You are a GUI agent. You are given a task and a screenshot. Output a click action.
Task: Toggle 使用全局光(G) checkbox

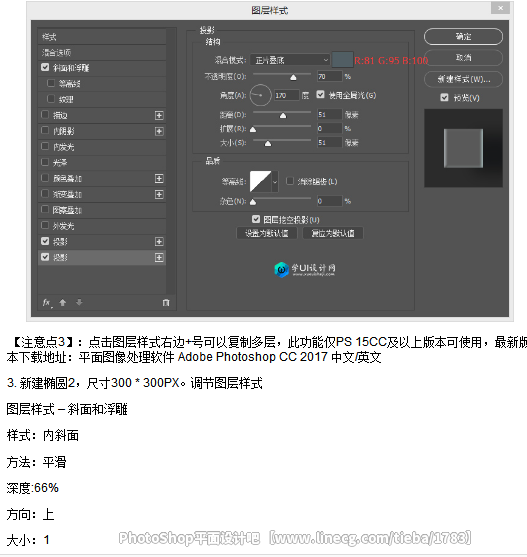click(x=320, y=94)
